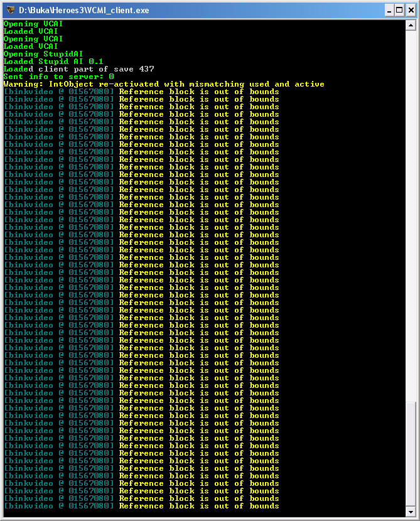Click the first "[binkvideo @ 01567080]" tag
Image resolution: width=420 pixels, height=521 pixels.
(x=59, y=92)
